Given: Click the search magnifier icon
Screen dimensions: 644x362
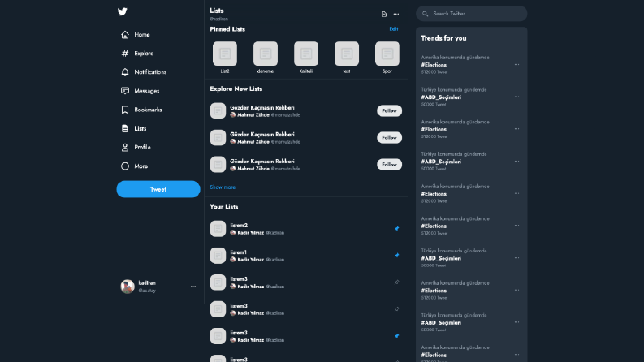Looking at the screenshot, I should [425, 14].
